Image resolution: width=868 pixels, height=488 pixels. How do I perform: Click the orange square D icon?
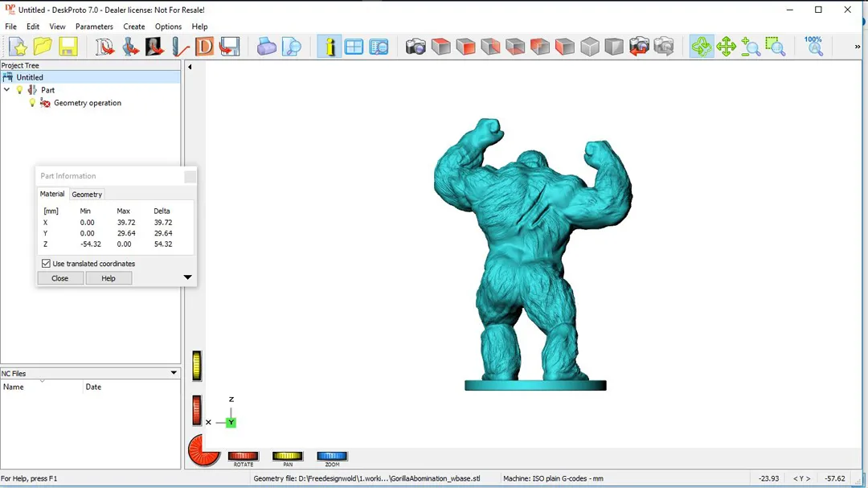point(204,47)
